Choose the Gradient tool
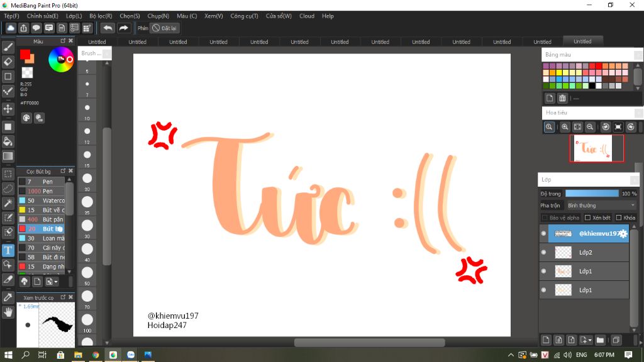This screenshot has width=644, height=362. (x=8, y=156)
